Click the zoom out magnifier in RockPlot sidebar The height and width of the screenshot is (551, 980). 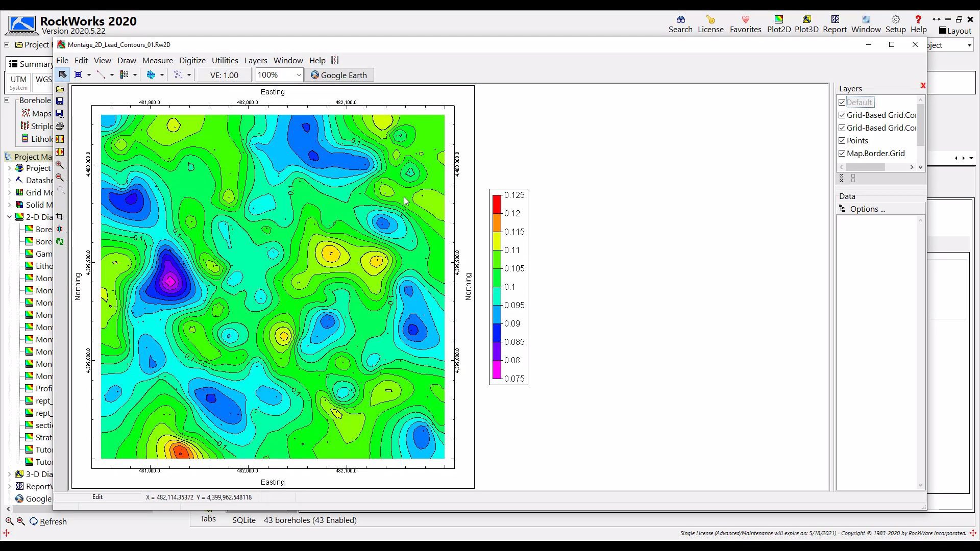pyautogui.click(x=60, y=178)
